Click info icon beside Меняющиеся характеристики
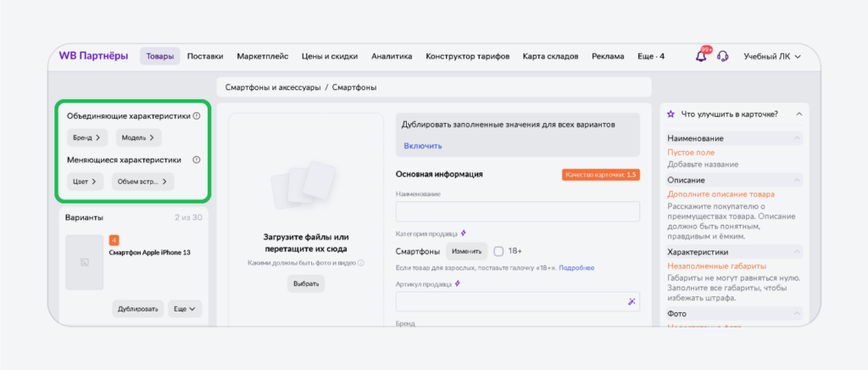This screenshot has width=868, height=370. [197, 160]
